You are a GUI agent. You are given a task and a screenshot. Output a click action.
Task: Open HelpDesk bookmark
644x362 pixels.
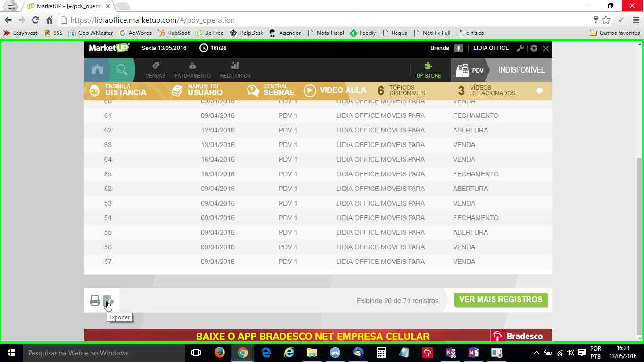pyautogui.click(x=247, y=33)
